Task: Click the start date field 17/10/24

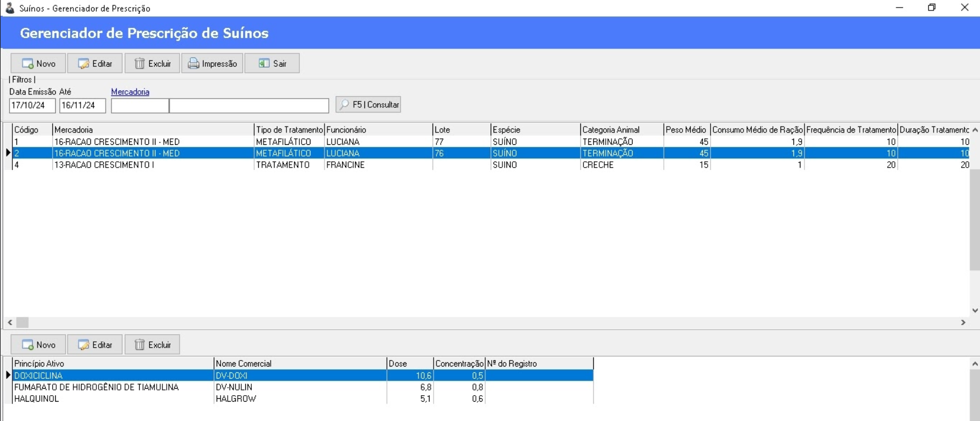Action: [x=32, y=106]
